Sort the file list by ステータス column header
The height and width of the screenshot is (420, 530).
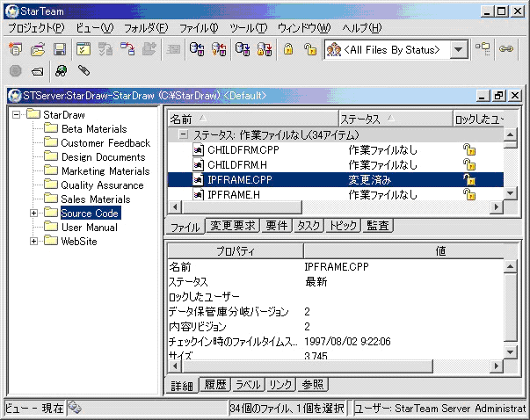396,119
